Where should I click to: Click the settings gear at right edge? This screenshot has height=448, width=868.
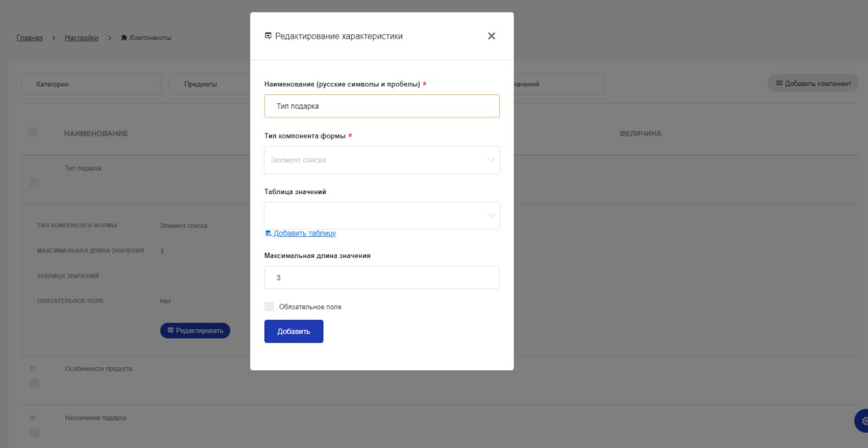863,421
